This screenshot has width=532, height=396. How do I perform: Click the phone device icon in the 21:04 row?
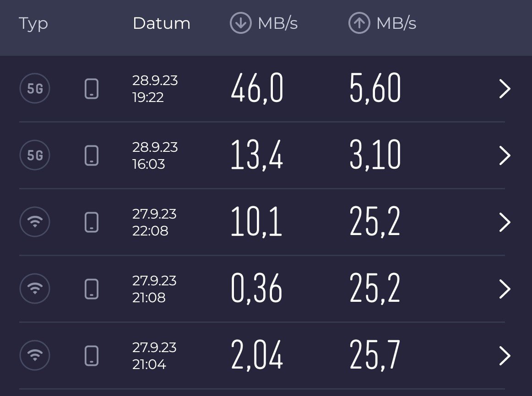point(92,355)
